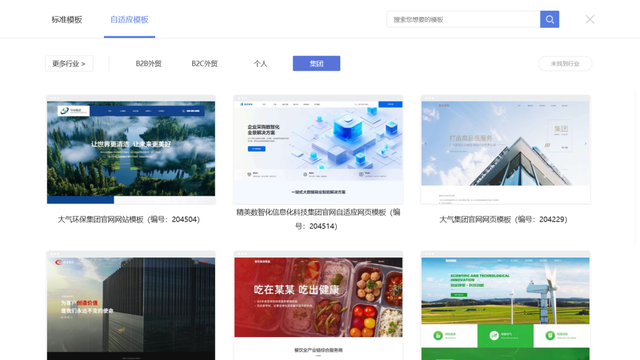Open 吃在某某 food template thumbnail
Viewport: 640px width, 360px height.
tap(318, 306)
